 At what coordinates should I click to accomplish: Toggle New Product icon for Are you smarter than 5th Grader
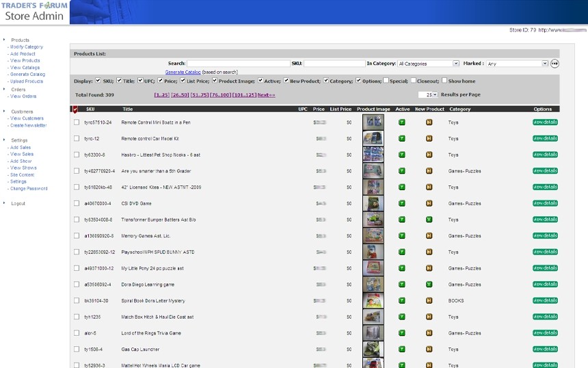point(429,171)
